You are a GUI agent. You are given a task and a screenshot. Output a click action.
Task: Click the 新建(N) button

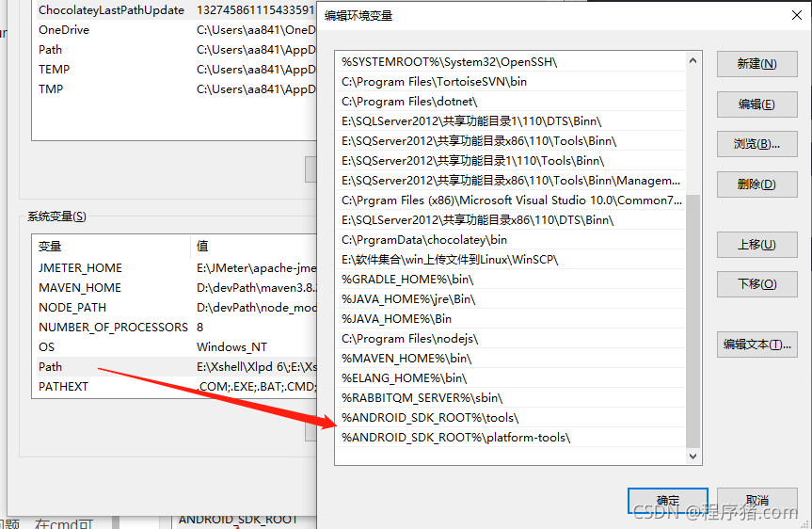tap(756, 64)
